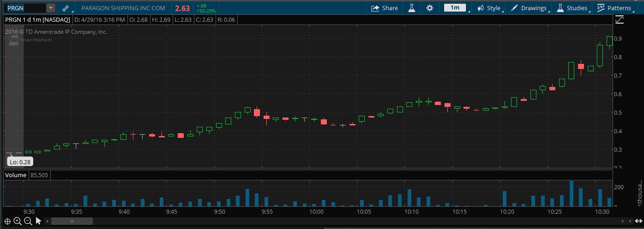Open the 1m timeframe selector
This screenshot has height=229, width=644.
click(455, 8)
